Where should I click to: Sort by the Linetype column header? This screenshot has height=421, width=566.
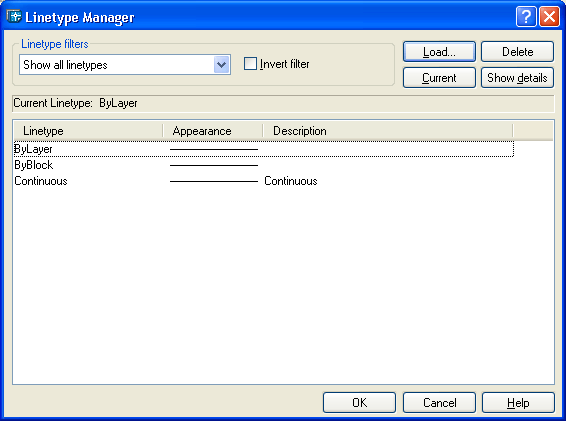pos(88,131)
